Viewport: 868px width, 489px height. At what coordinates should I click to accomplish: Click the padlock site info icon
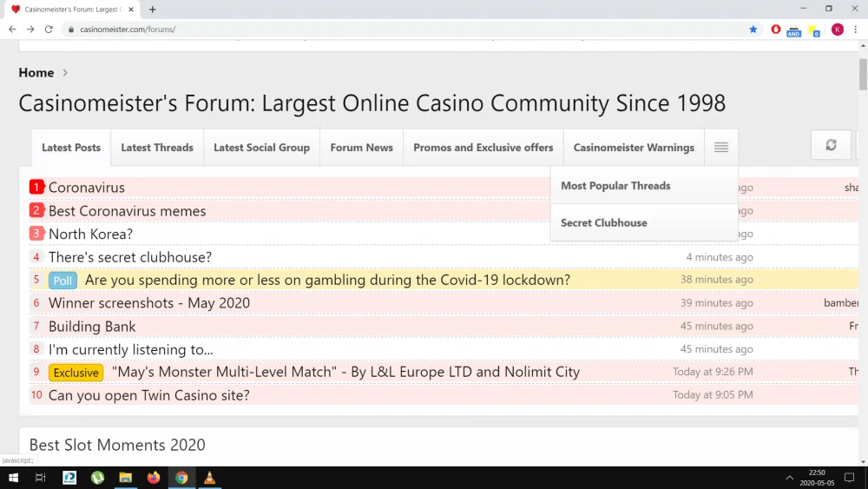[71, 30]
